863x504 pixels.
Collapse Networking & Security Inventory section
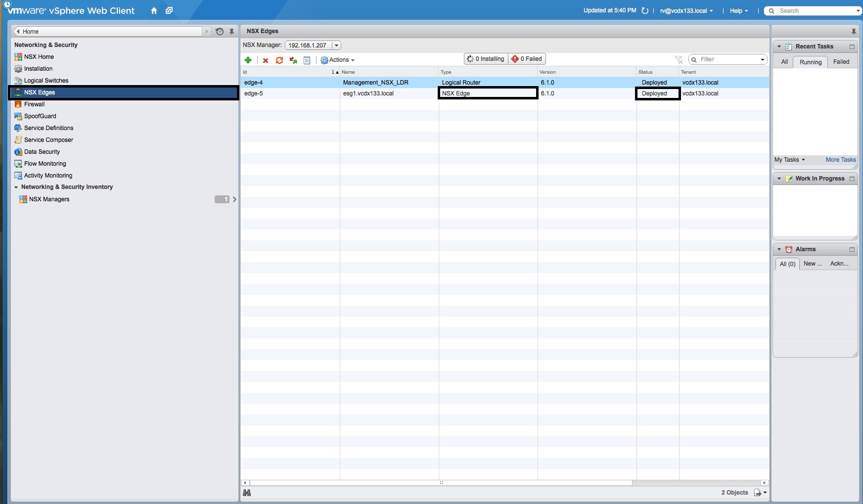point(16,187)
